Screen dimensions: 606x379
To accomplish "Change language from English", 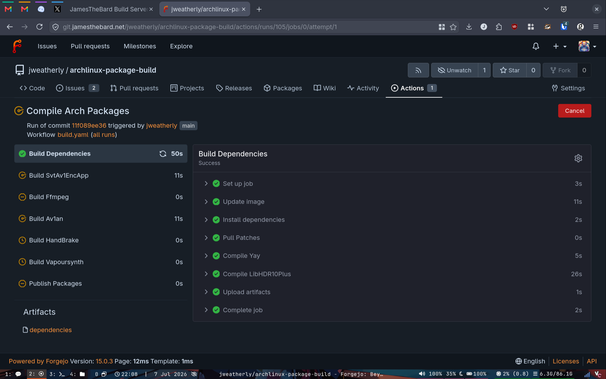I will pos(530,361).
